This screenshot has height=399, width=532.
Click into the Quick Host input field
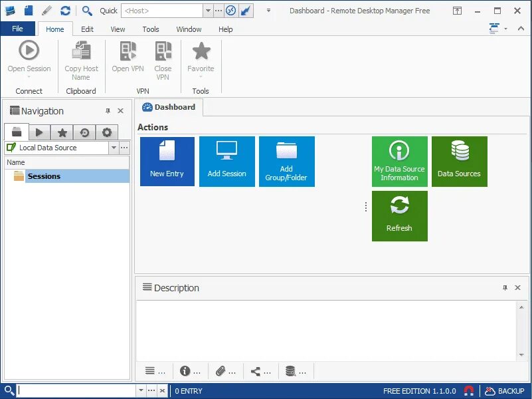[162, 11]
